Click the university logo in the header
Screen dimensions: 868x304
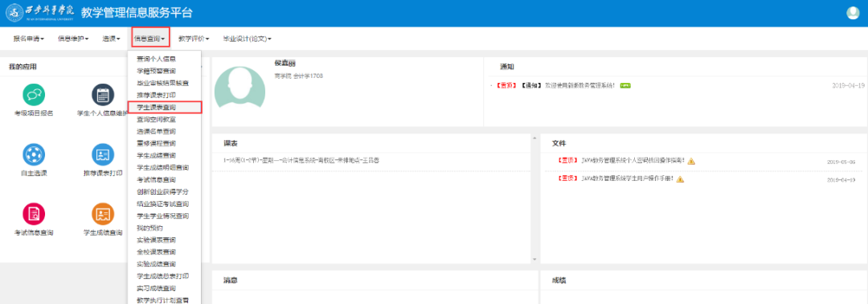pyautogui.click(x=39, y=13)
